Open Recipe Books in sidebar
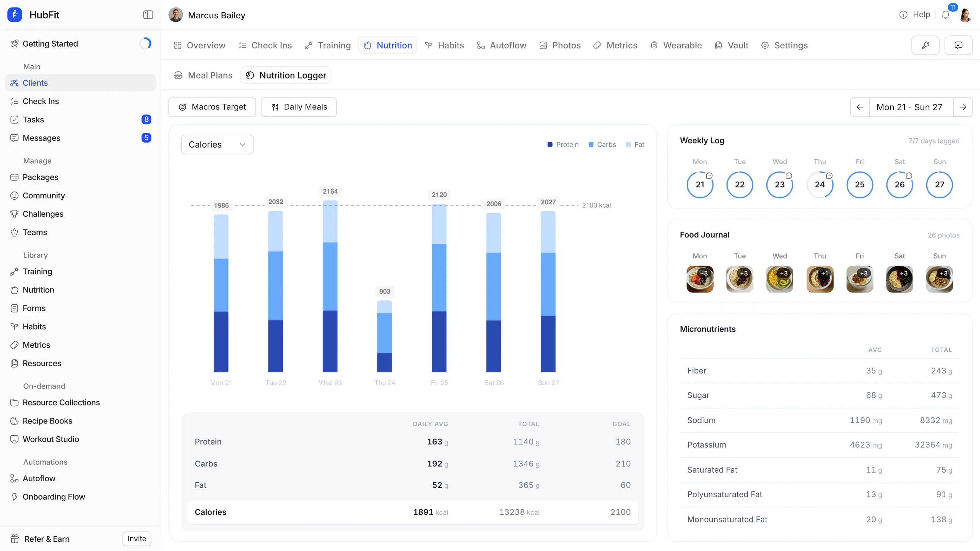 [x=81, y=421]
